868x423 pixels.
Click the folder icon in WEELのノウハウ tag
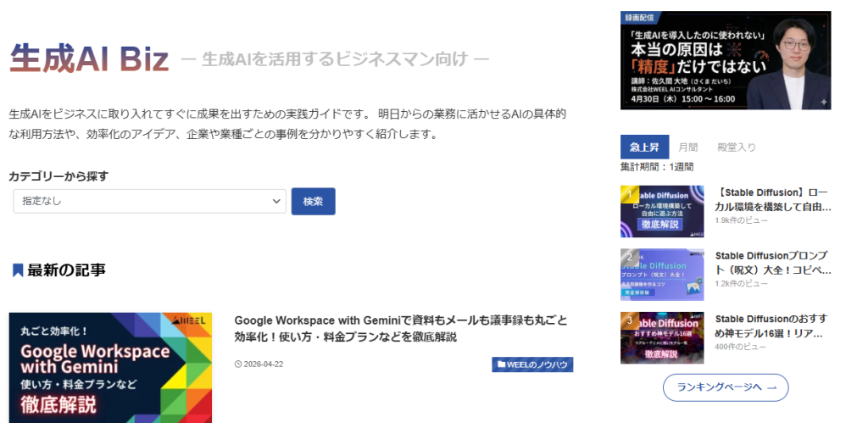[501, 365]
